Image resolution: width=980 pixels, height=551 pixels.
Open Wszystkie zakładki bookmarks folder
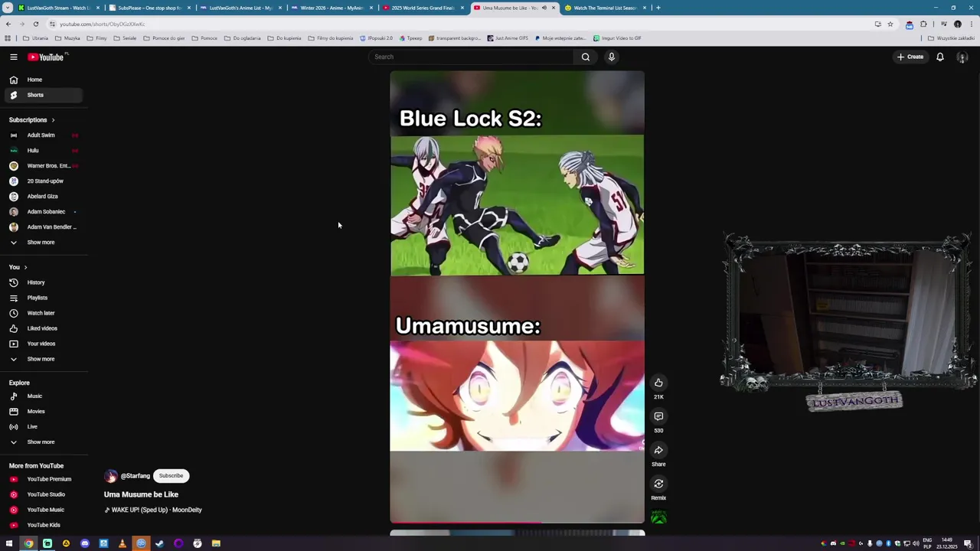pos(952,38)
